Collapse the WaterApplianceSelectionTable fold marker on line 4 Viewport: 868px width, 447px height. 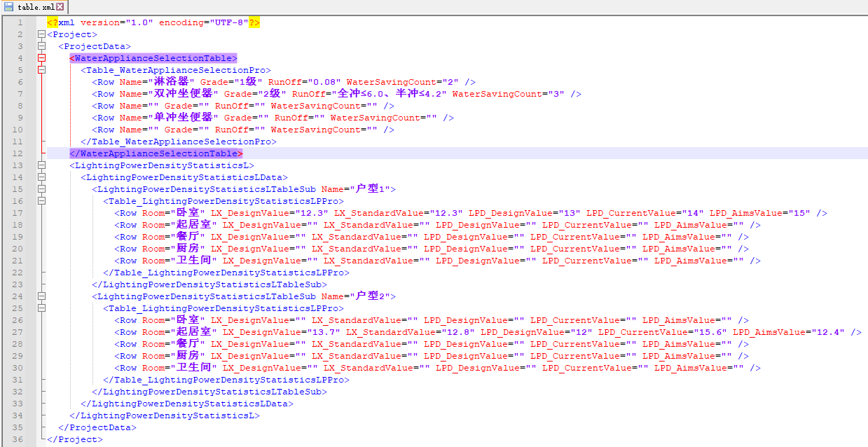click(x=42, y=58)
